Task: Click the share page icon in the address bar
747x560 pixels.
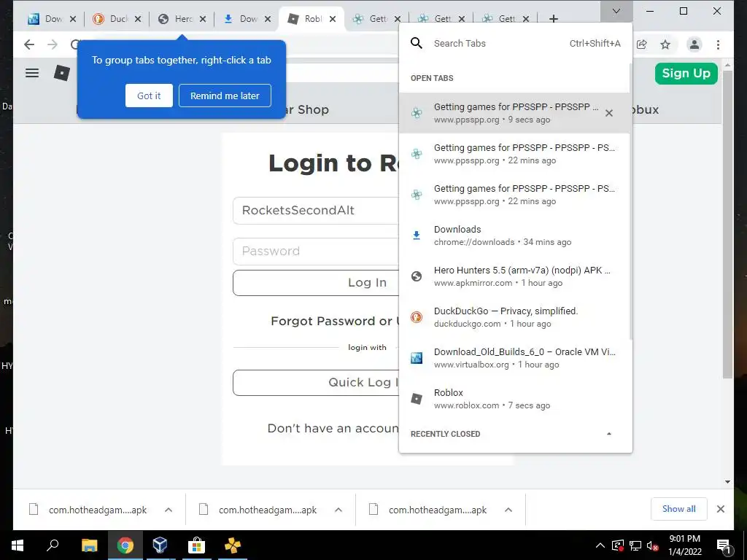Action: click(x=642, y=44)
